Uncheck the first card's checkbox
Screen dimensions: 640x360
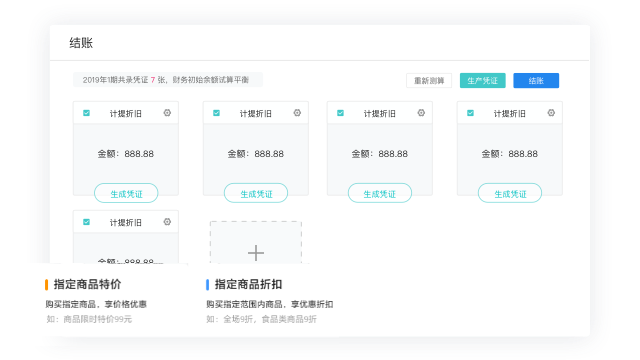coord(87,113)
